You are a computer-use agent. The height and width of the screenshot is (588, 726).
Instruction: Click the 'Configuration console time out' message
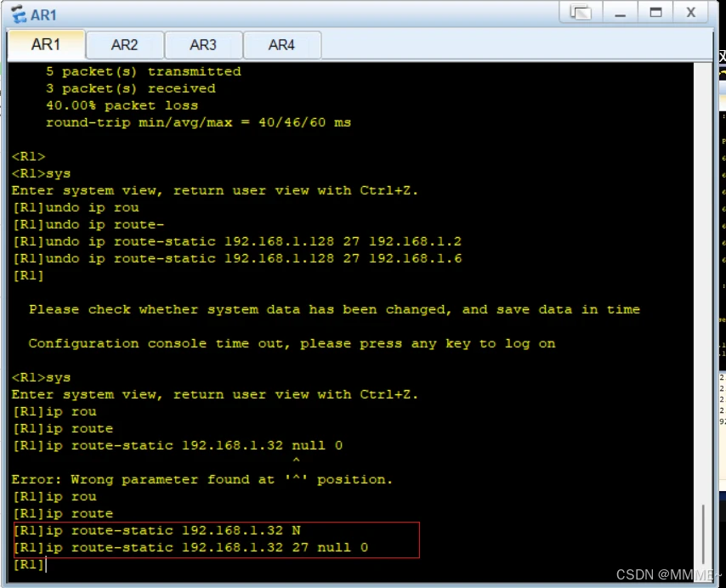pos(292,344)
